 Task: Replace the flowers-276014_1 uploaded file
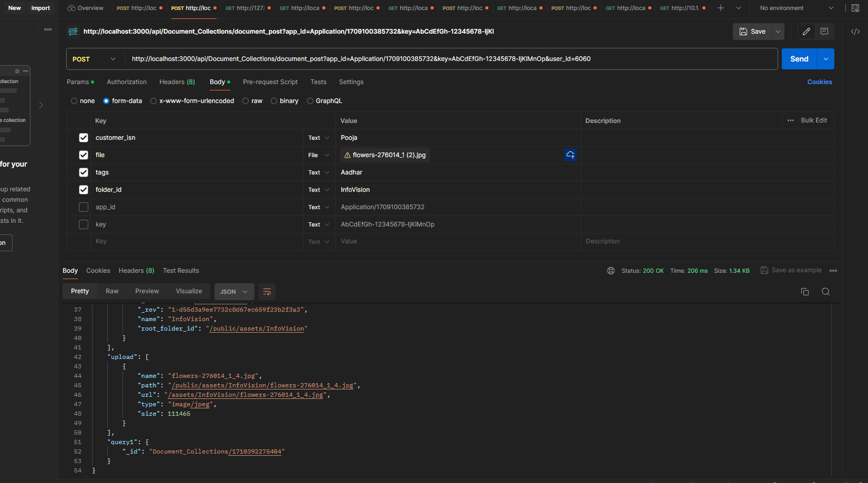tap(570, 155)
